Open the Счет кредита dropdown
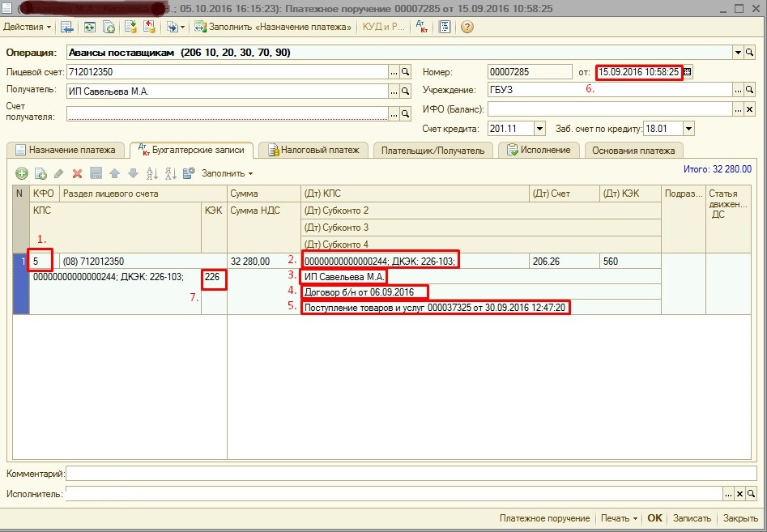This screenshot has height=532, width=767. pos(539,129)
